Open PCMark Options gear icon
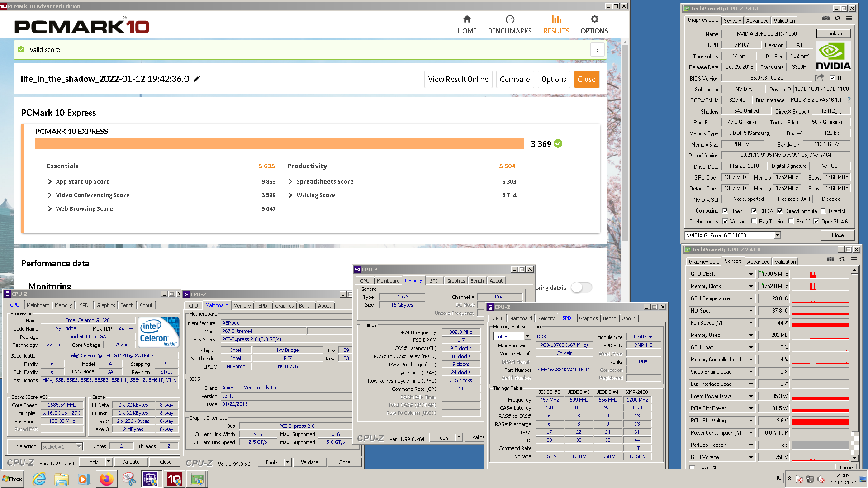The width and height of the screenshot is (868, 488). pos(594,19)
